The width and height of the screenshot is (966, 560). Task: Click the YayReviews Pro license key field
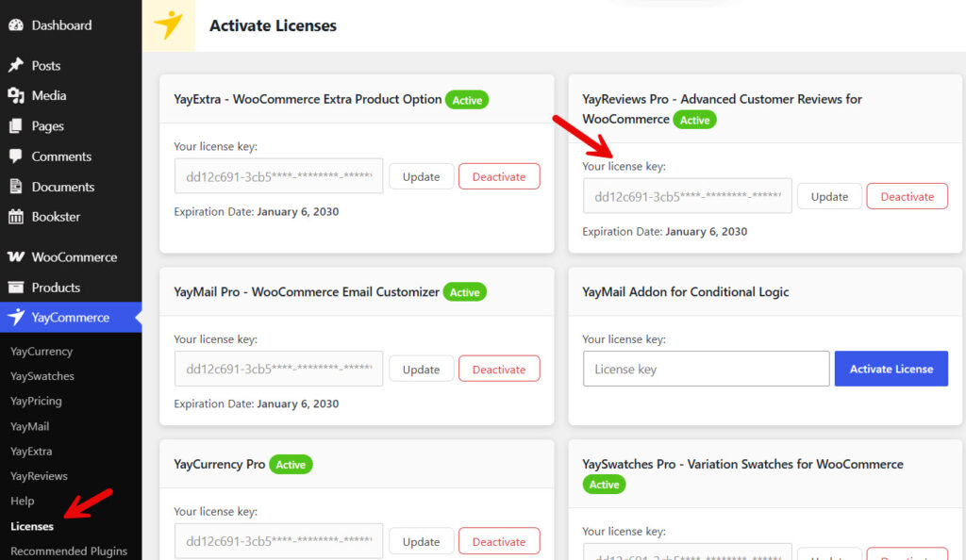click(687, 196)
